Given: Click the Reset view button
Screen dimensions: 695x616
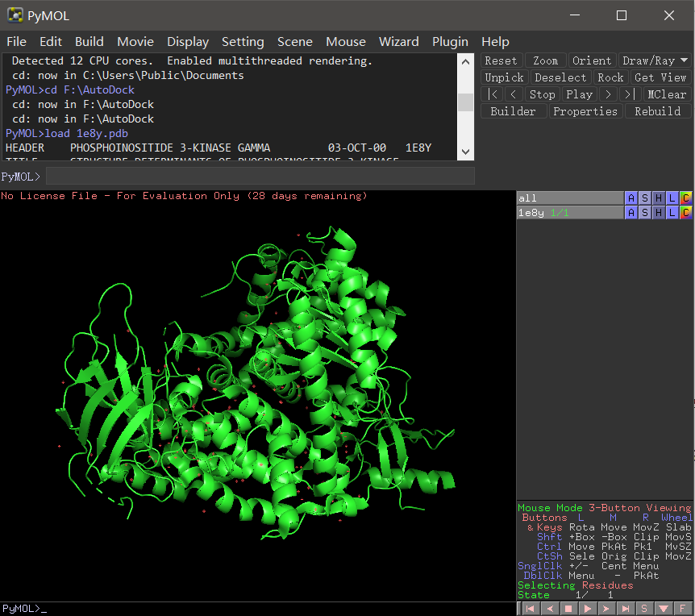Looking at the screenshot, I should point(501,60).
